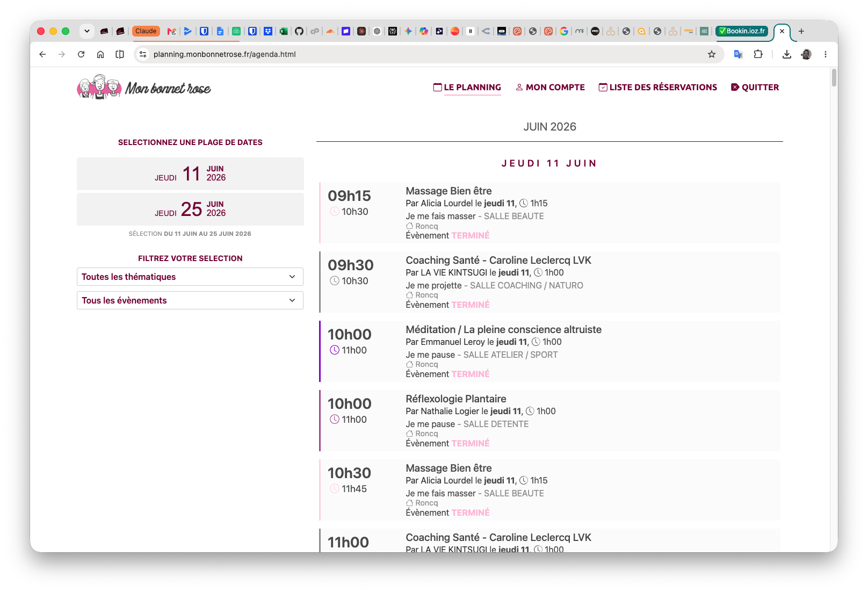Image resolution: width=868 pixels, height=592 pixels.
Task: Expand the Tous les évènements dropdown
Action: 190,300
